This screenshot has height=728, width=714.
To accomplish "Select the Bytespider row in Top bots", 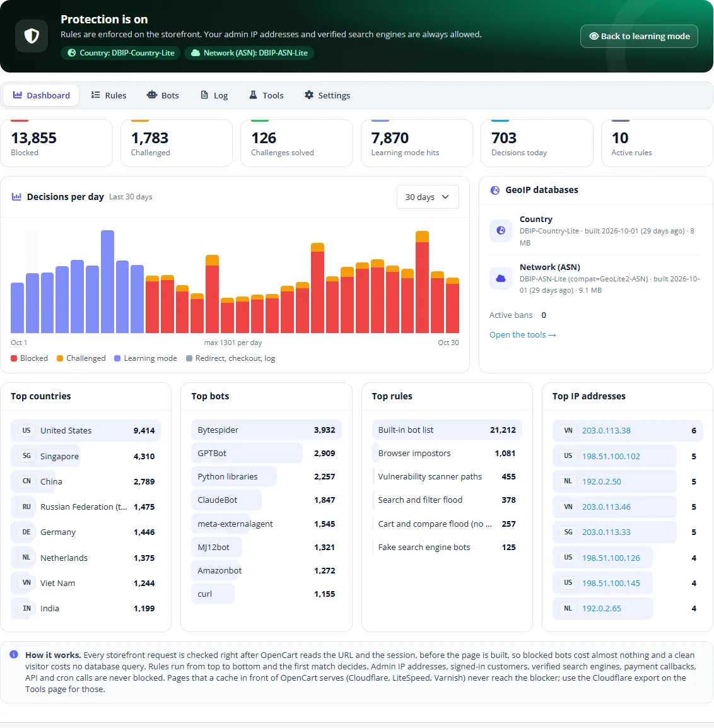I will coord(266,430).
